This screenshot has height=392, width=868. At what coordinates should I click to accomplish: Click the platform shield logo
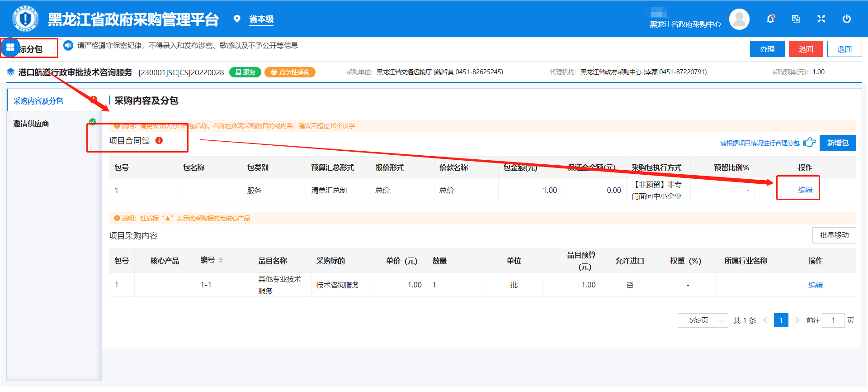click(25, 19)
